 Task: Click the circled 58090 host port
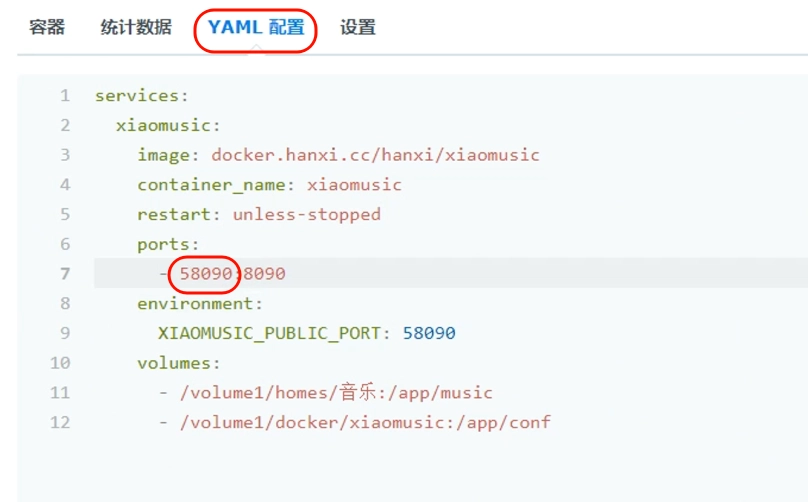[206, 274]
